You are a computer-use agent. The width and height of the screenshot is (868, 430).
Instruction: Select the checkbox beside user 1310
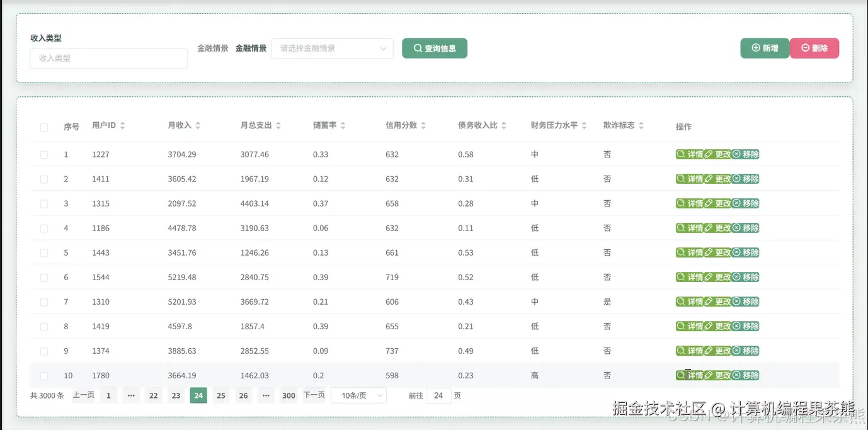(44, 301)
